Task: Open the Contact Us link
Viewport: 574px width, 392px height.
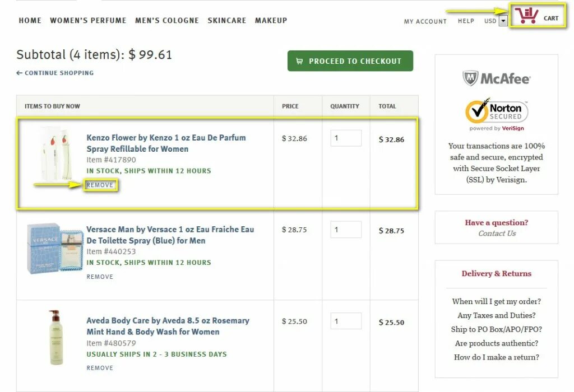Action: [x=497, y=234]
